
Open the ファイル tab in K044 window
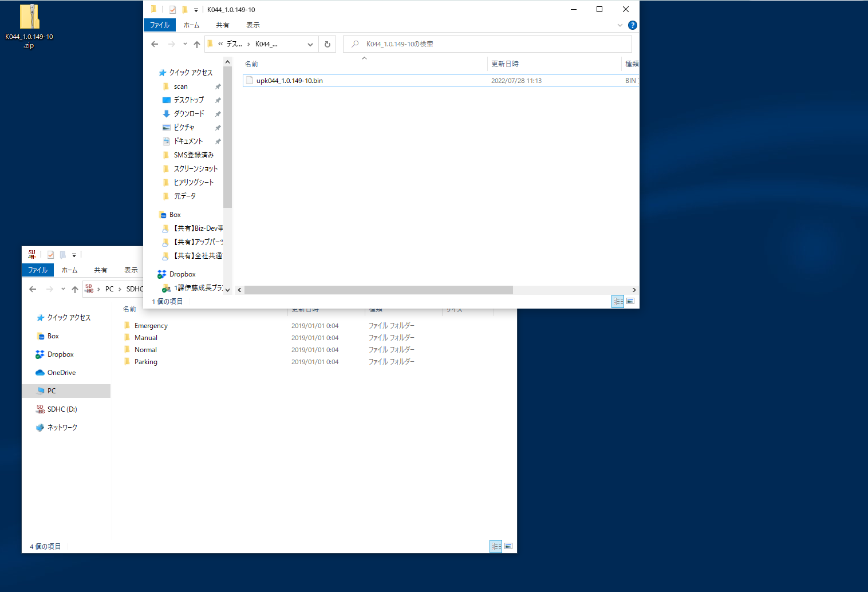(159, 25)
